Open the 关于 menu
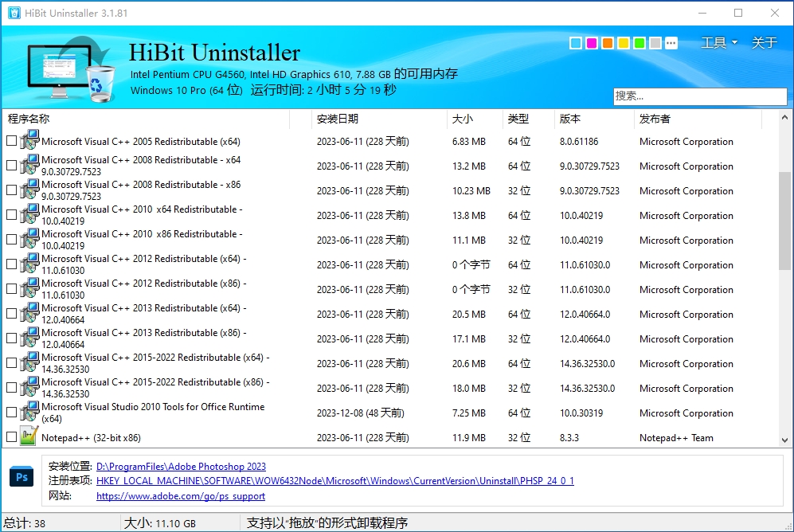Viewport: 794px width, 532px height. (764, 42)
